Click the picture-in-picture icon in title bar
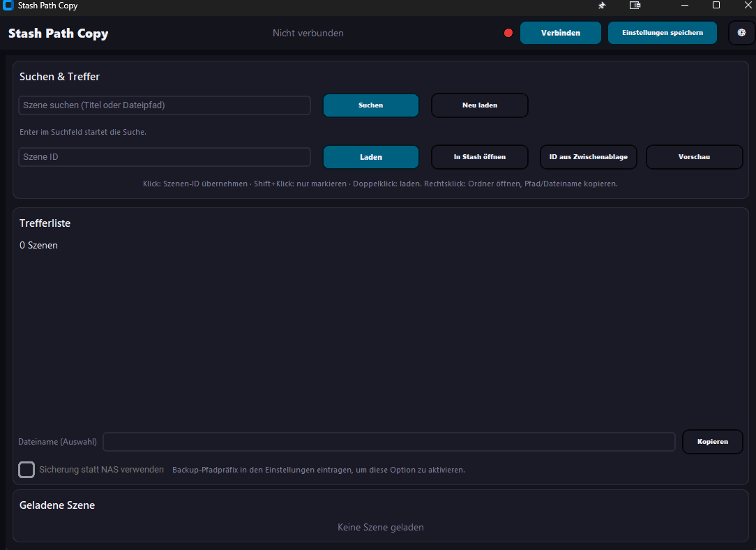The width and height of the screenshot is (756, 550). 635,6
